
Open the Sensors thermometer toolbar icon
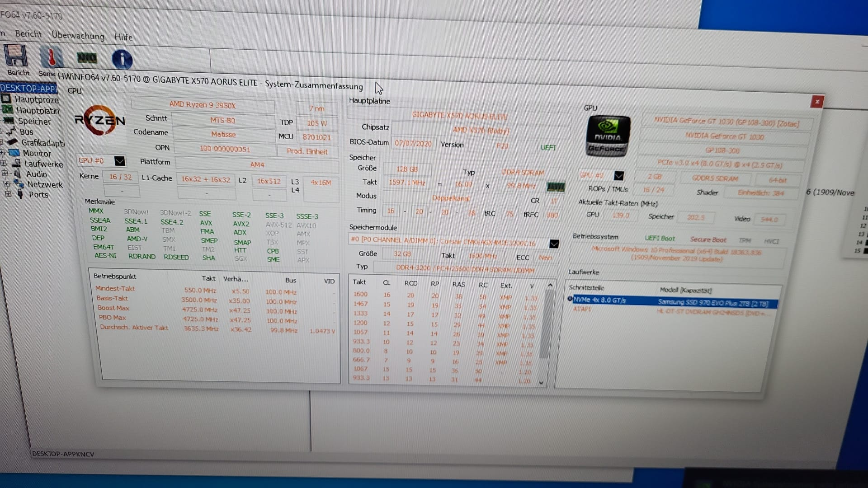52,57
